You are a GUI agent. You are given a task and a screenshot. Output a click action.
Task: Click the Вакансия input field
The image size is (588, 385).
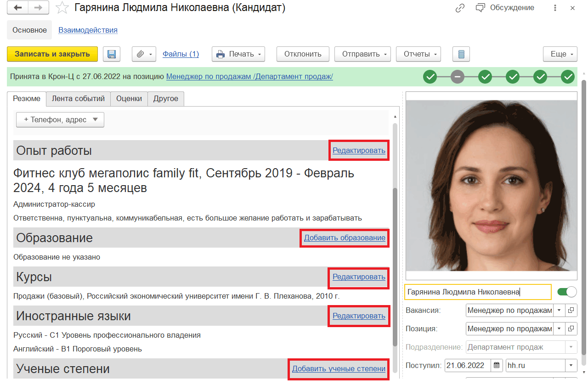coord(509,311)
